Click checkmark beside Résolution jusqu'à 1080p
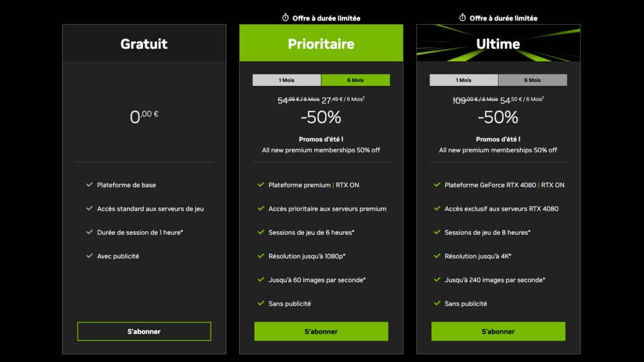 261,256
